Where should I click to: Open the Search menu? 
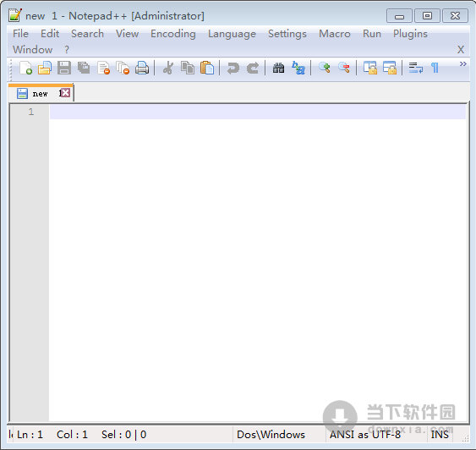pyautogui.click(x=87, y=33)
